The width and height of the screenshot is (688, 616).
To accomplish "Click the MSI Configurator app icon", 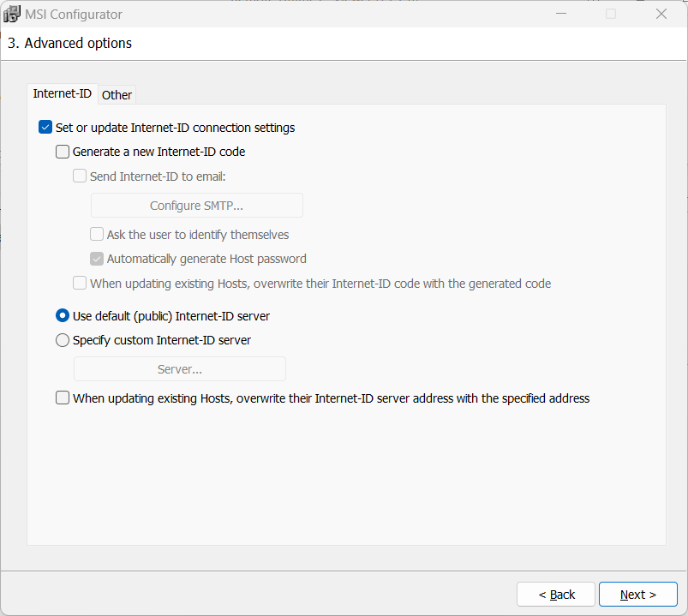I will coord(12,15).
